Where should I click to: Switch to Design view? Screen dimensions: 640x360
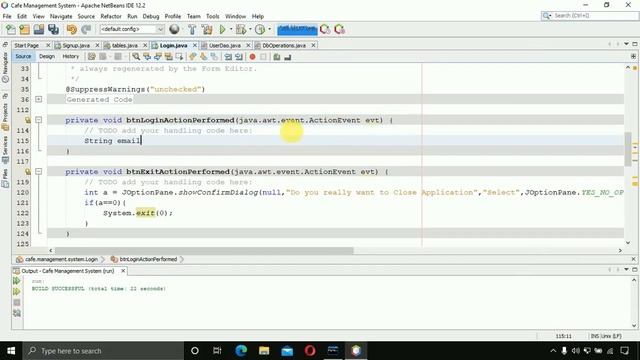click(47, 56)
